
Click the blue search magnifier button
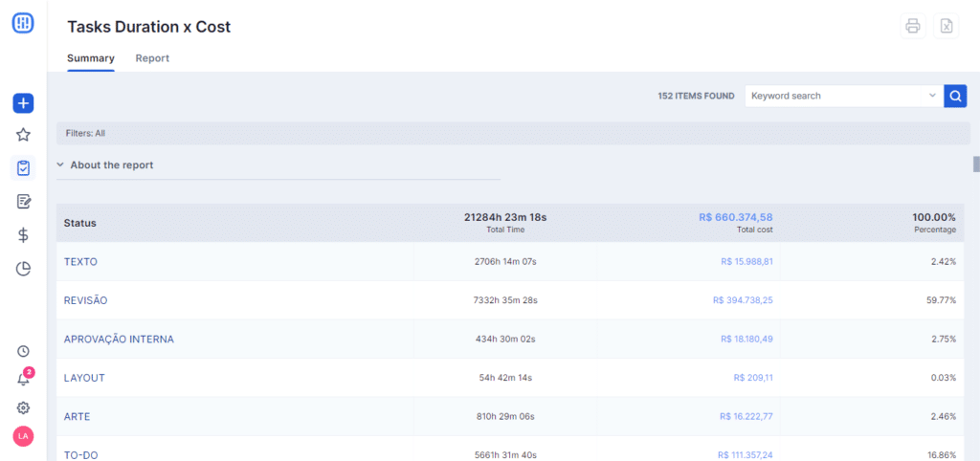pyautogui.click(x=955, y=96)
